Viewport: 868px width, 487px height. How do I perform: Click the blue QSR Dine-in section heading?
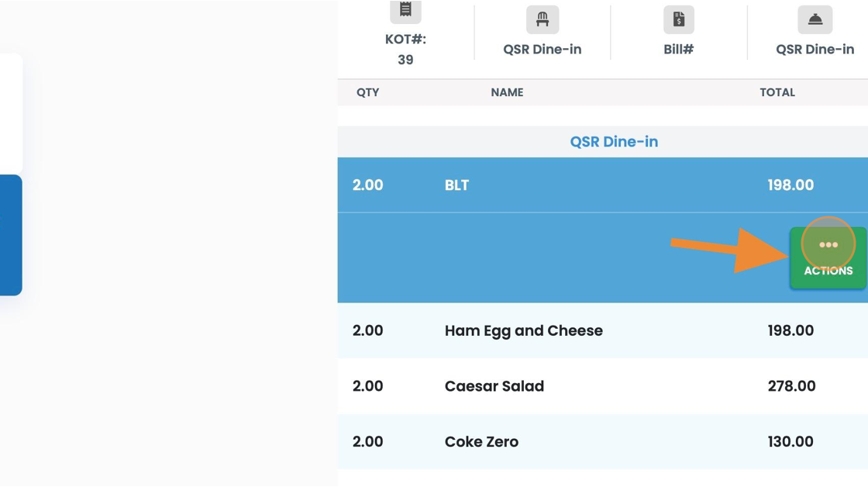pyautogui.click(x=614, y=142)
